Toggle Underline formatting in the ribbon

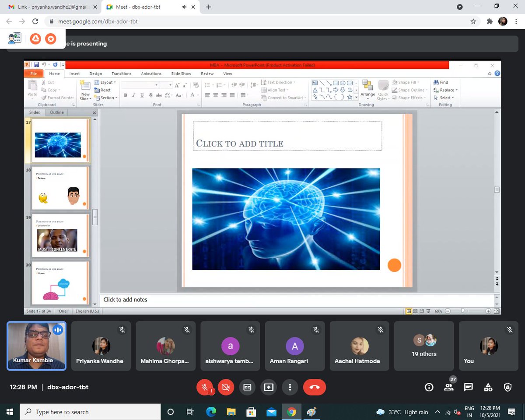142,95
